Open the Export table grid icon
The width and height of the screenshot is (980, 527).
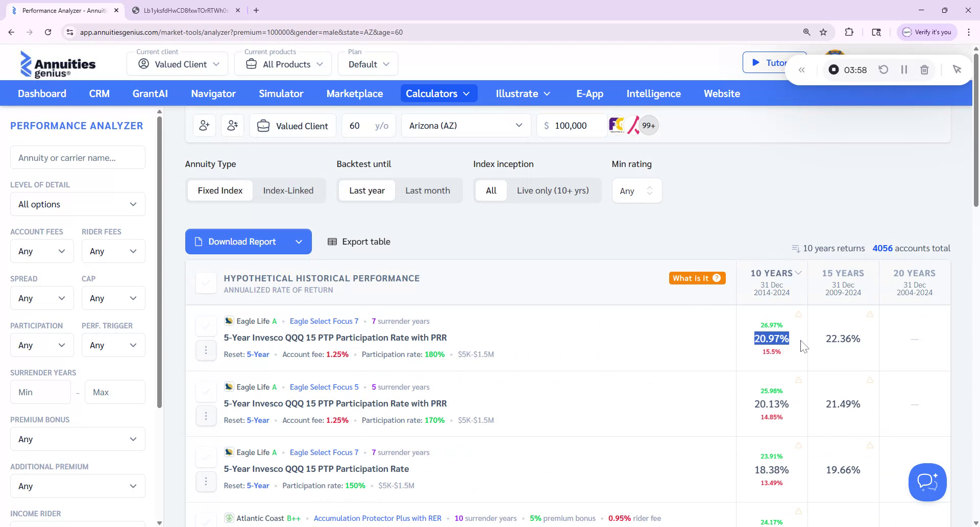coord(333,241)
